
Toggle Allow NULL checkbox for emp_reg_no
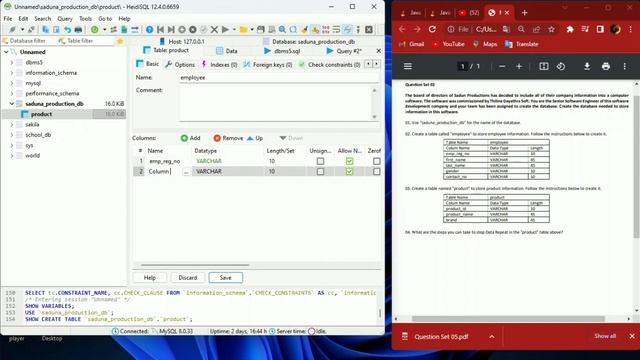(x=349, y=161)
